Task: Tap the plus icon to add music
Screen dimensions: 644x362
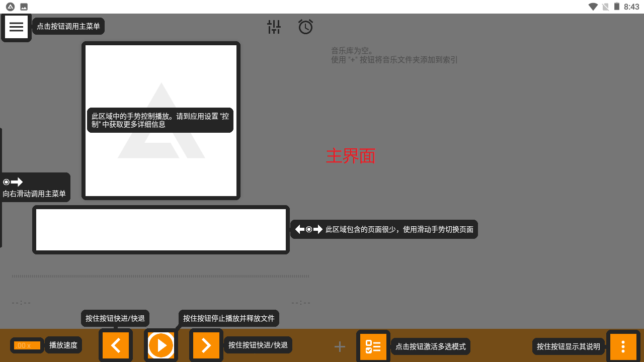Action: pos(340,346)
